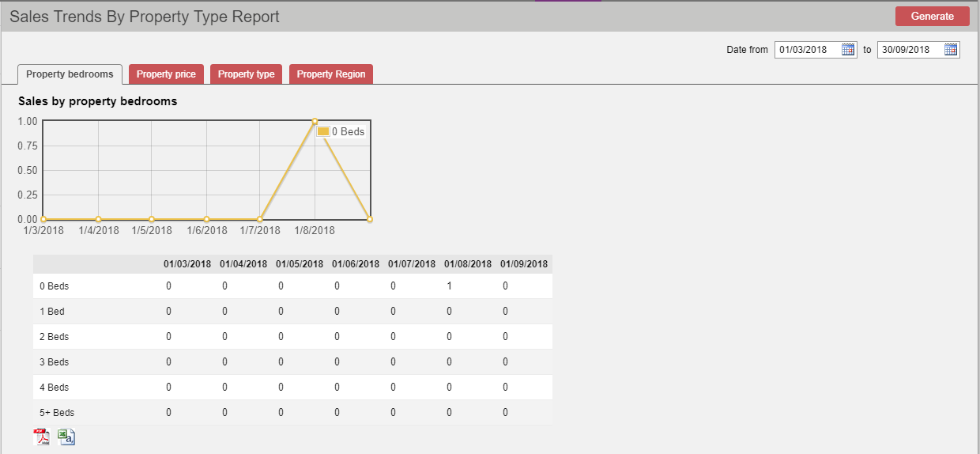This screenshot has width=980, height=454.
Task: Click the 1/3/2018 chart axis label
Action: point(44,230)
